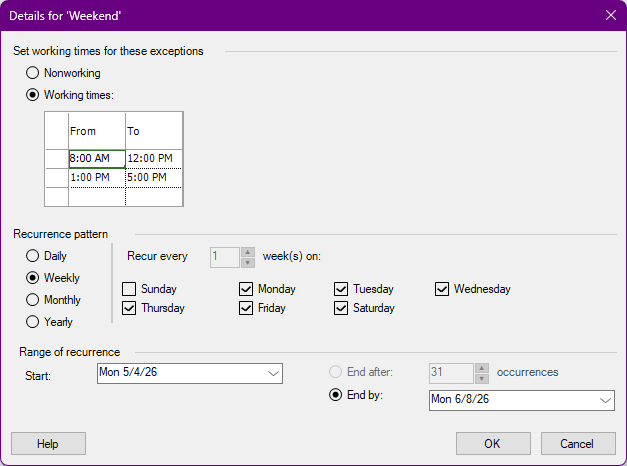Cancel the Weekend details dialog
The height and width of the screenshot is (466, 627).
coord(578,444)
